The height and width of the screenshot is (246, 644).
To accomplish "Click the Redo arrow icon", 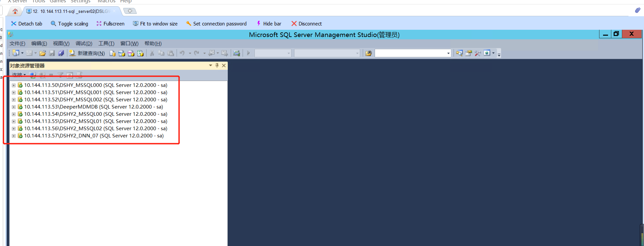I will [x=197, y=53].
